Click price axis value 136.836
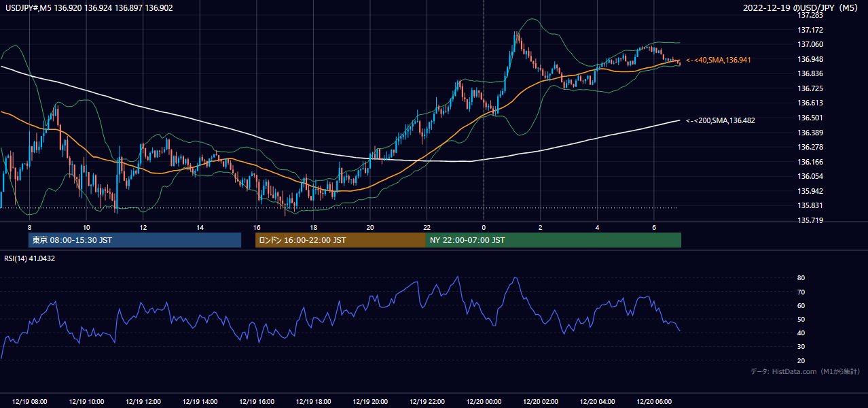This screenshot has width=868, height=408. point(810,73)
